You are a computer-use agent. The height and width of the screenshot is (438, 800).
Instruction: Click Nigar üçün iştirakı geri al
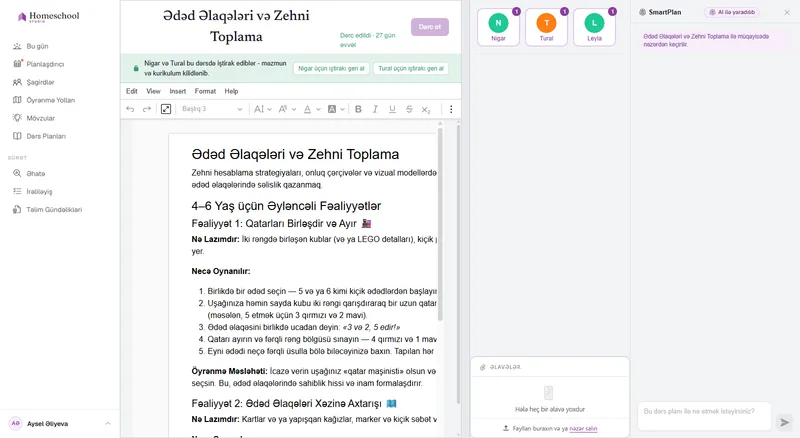[x=331, y=68]
